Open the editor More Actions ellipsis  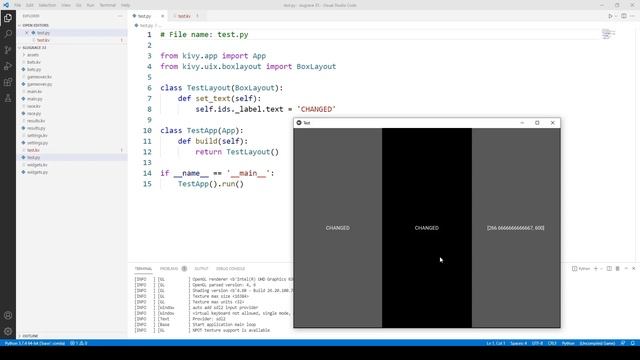633,16
